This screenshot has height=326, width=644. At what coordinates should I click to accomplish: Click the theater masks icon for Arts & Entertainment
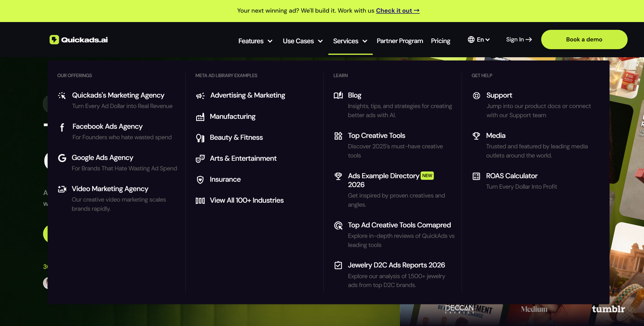pos(200,159)
